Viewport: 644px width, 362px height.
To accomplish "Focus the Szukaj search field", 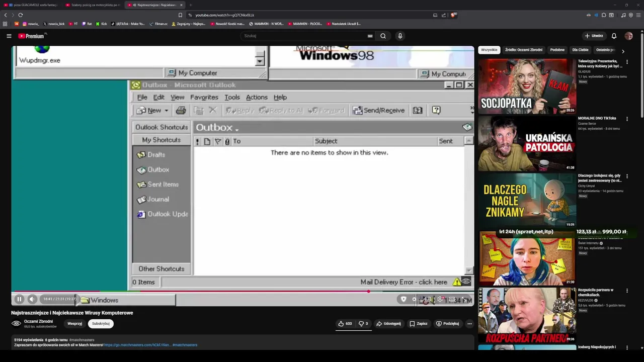I will click(304, 36).
